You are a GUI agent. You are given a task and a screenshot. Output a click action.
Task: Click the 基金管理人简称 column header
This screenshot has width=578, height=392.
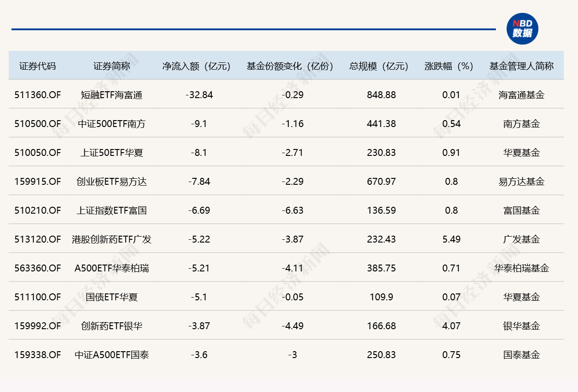(522, 66)
